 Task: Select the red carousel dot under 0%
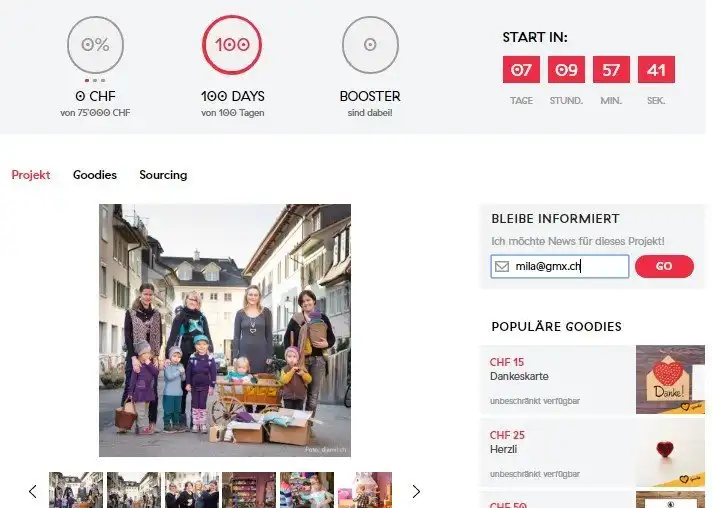click(x=87, y=80)
